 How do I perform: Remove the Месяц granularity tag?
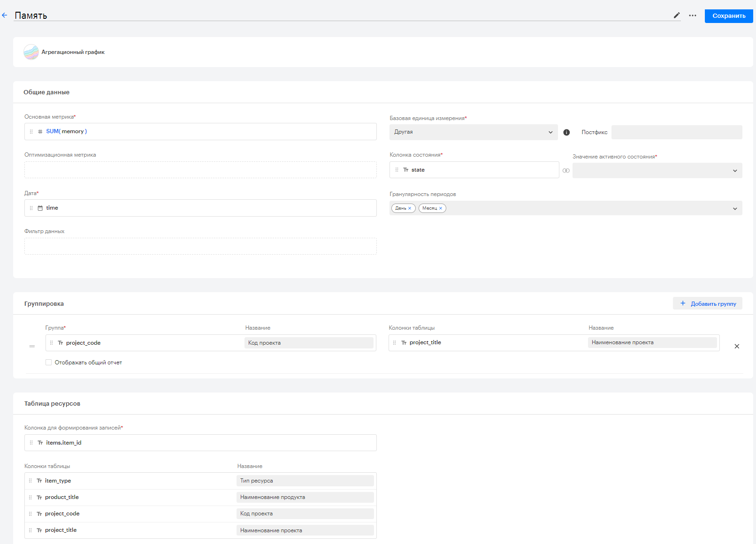coord(441,208)
